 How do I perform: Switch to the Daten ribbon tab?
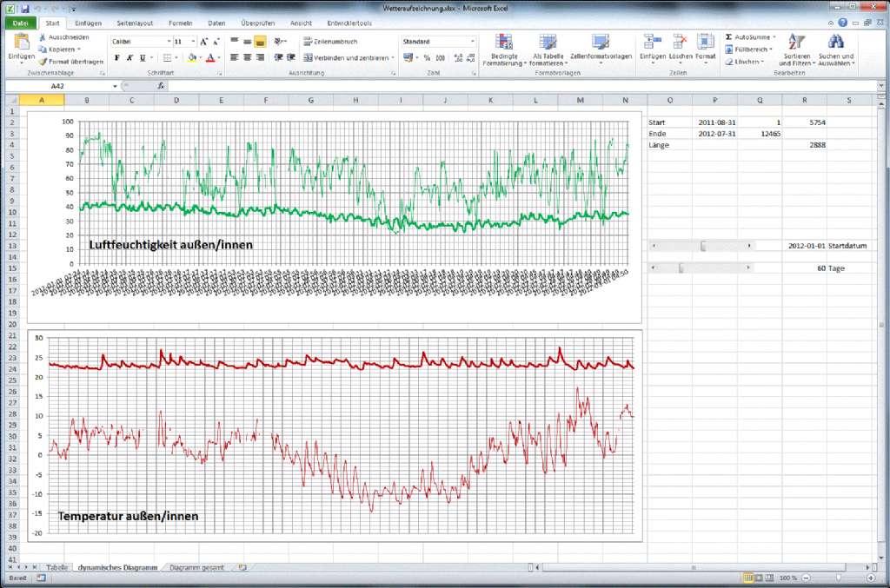(216, 23)
